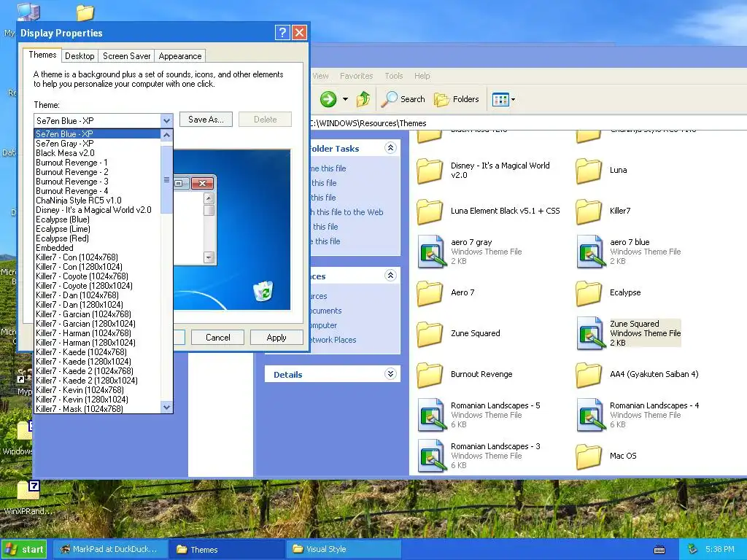
Task: Click the green Forward arrow in Explorer
Action: [328, 99]
